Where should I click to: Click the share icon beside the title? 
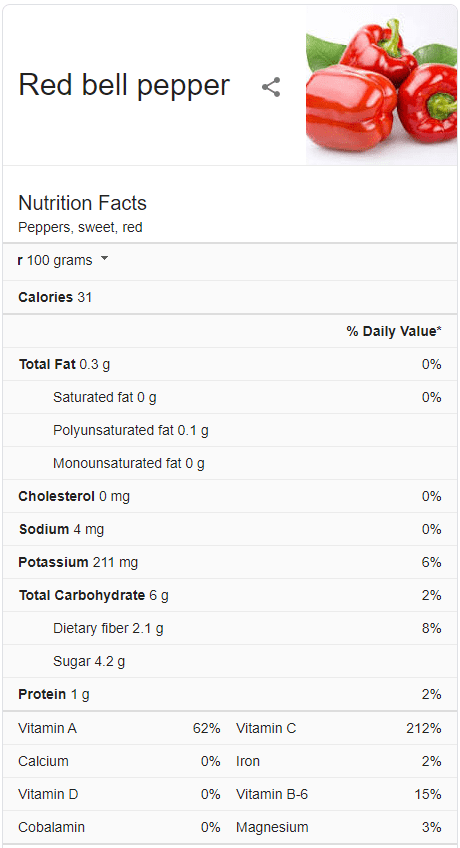click(x=271, y=87)
